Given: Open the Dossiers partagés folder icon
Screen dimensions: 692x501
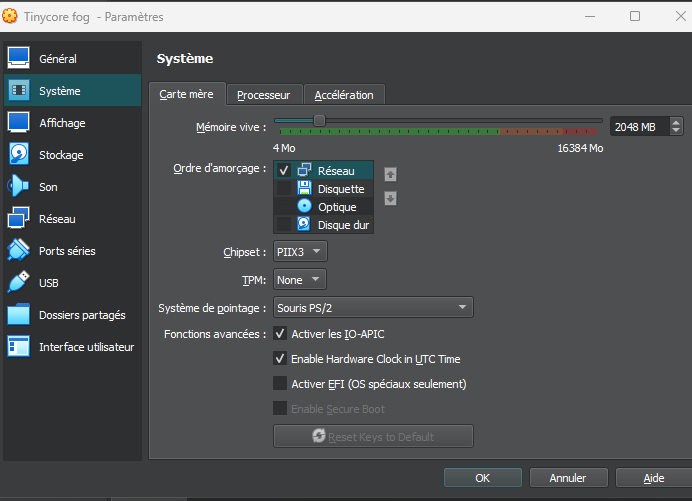Looking at the screenshot, I should pos(19,314).
